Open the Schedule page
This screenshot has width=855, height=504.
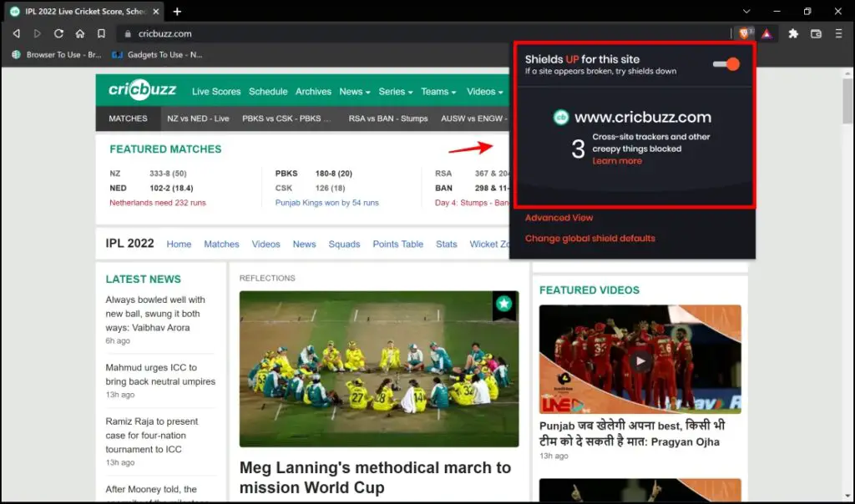268,92
